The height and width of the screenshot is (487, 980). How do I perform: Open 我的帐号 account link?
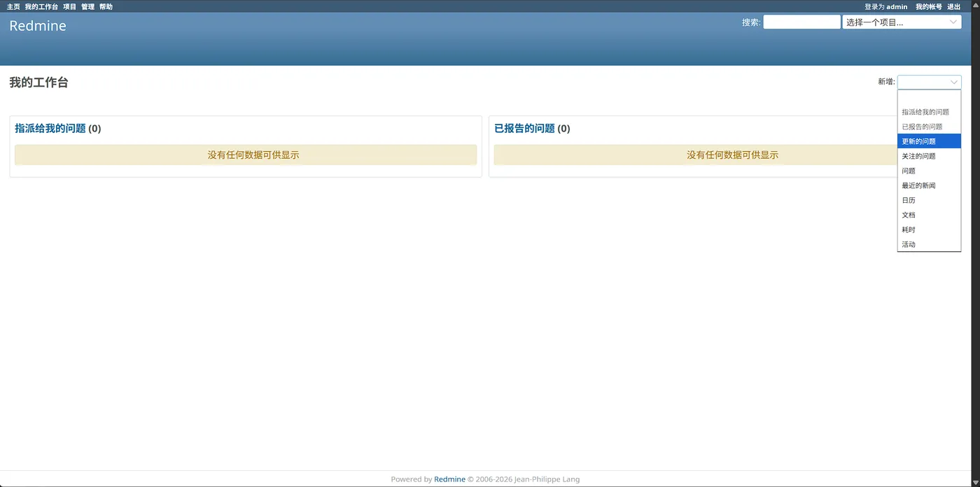click(929, 6)
